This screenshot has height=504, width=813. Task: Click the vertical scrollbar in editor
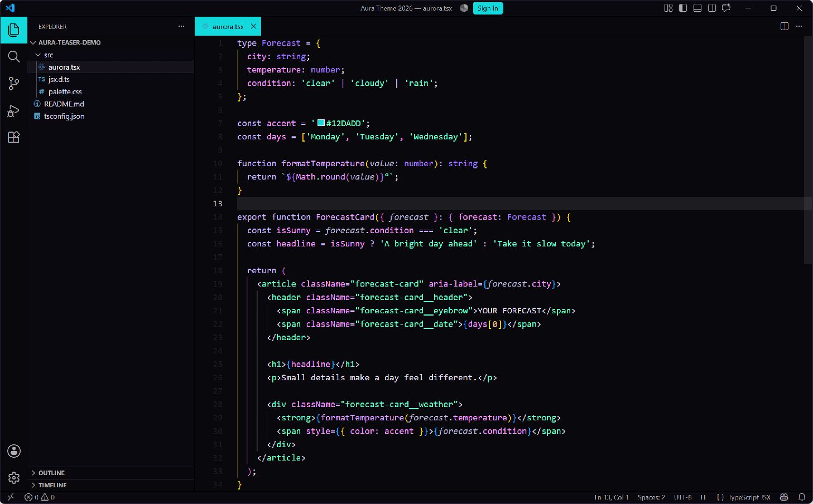[x=808, y=150]
